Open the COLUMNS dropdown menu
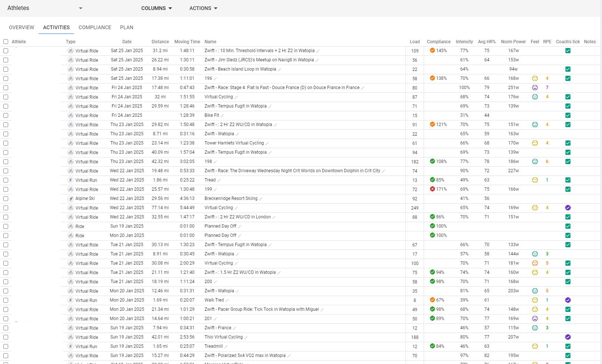Viewport: 602px width, 364px height. (x=157, y=8)
